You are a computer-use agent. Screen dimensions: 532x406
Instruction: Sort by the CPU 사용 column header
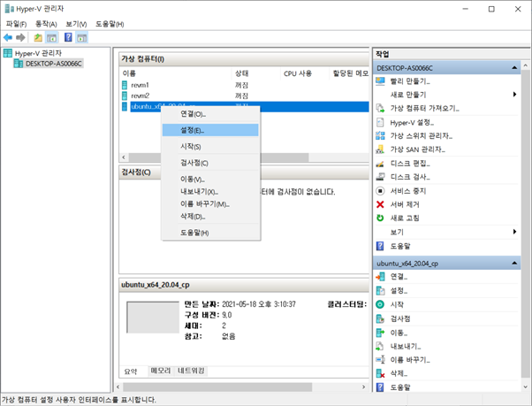305,73
